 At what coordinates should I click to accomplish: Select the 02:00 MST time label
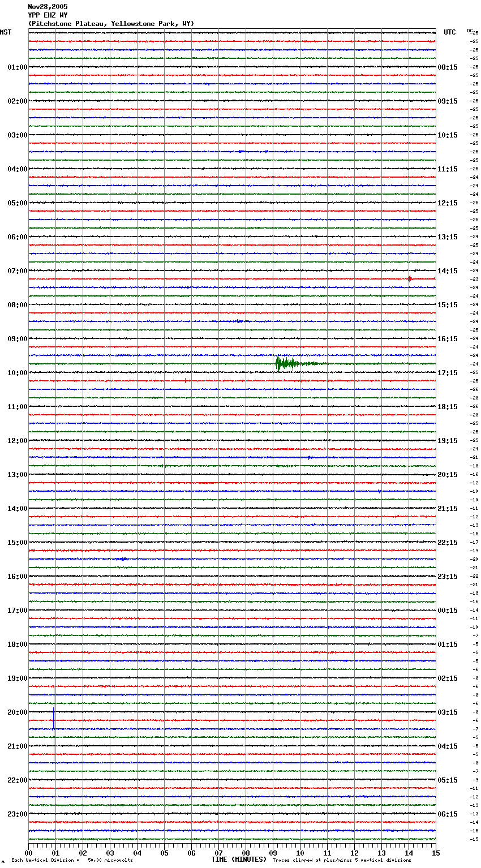click(x=17, y=101)
